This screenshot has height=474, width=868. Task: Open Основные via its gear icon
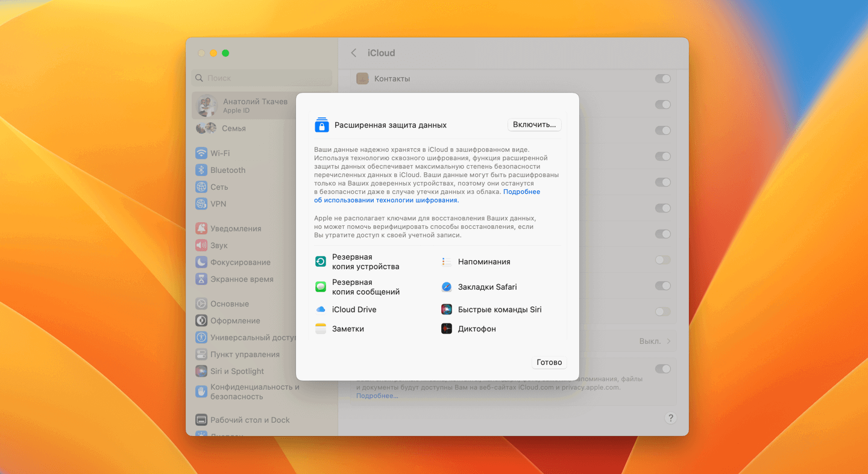click(x=201, y=304)
